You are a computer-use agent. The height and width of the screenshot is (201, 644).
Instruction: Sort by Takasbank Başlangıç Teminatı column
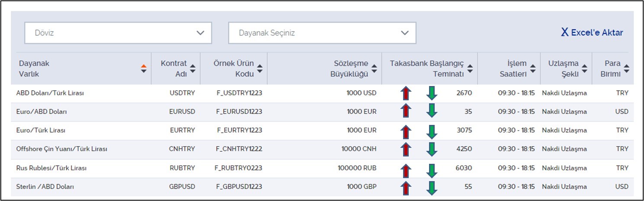pyautogui.click(x=470, y=68)
